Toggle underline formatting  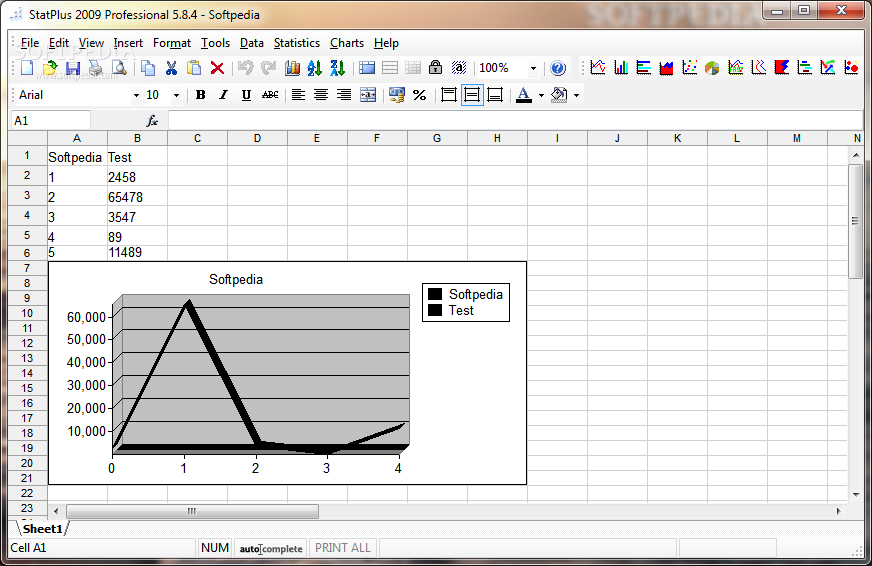[x=246, y=95]
